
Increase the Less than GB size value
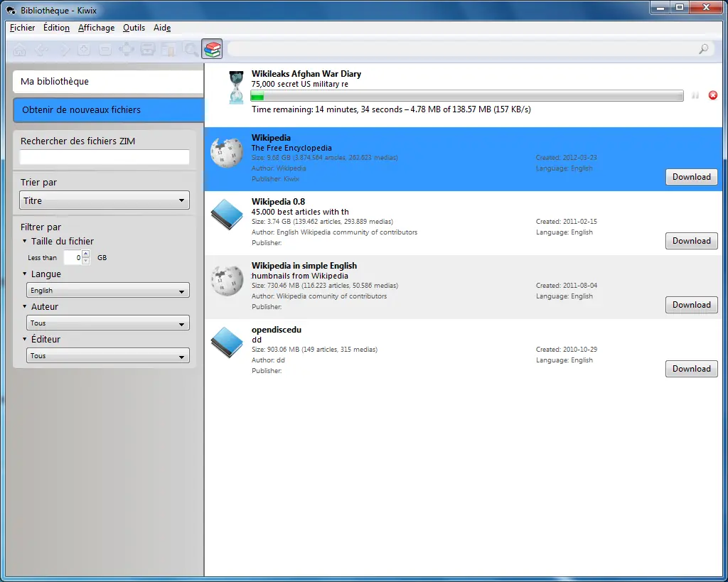(x=86, y=254)
